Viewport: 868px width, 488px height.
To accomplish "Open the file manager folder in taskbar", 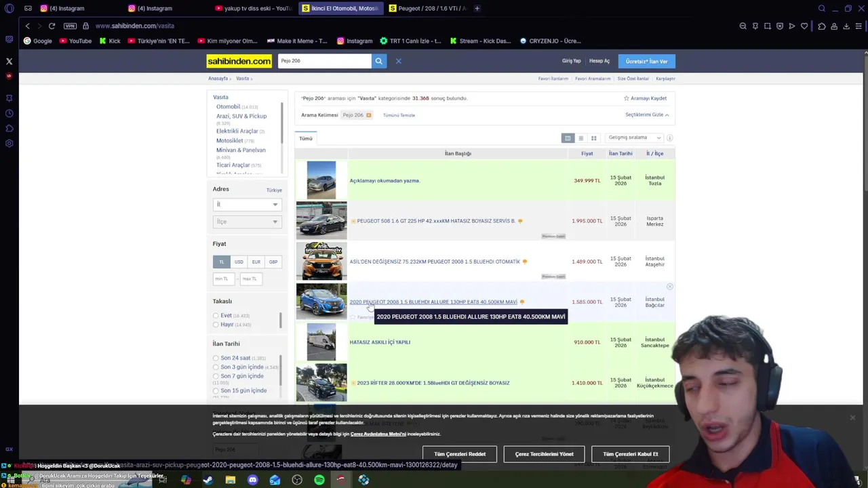I will [230, 480].
